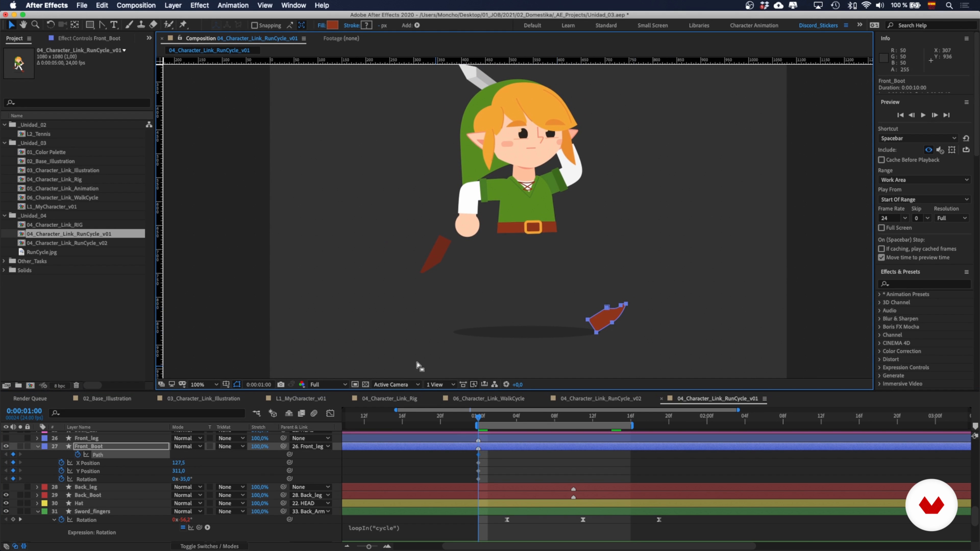Select the Small Screen workspace
Viewport: 980px width, 551px height.
point(653,26)
